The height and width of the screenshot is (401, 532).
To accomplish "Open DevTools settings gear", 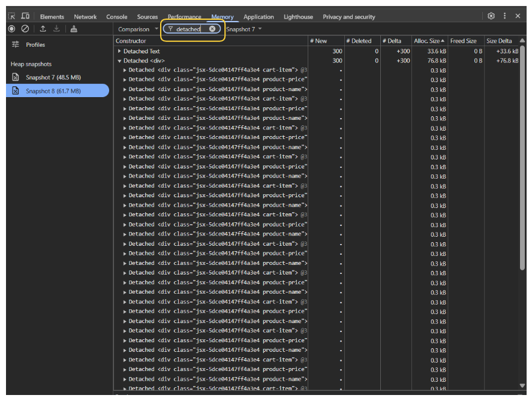I will click(x=491, y=16).
